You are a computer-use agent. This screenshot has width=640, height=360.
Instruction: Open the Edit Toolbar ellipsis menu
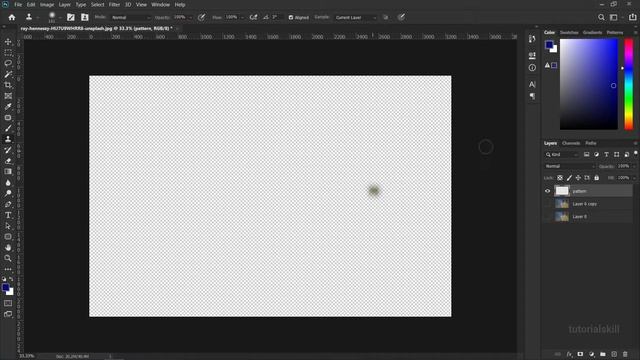[8, 269]
